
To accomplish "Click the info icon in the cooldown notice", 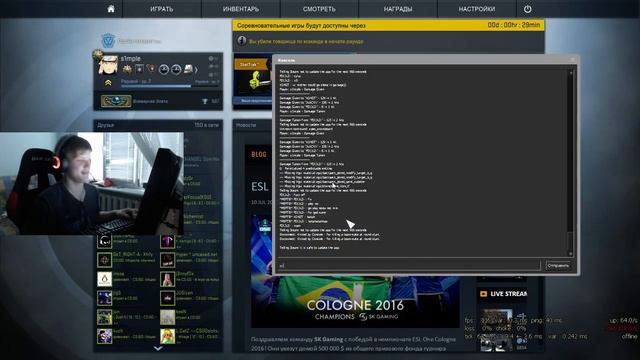I will (242, 41).
